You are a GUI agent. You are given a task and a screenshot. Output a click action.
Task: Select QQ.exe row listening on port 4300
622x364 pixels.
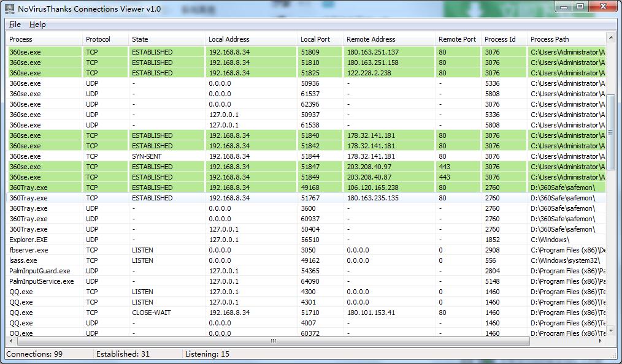pos(306,292)
